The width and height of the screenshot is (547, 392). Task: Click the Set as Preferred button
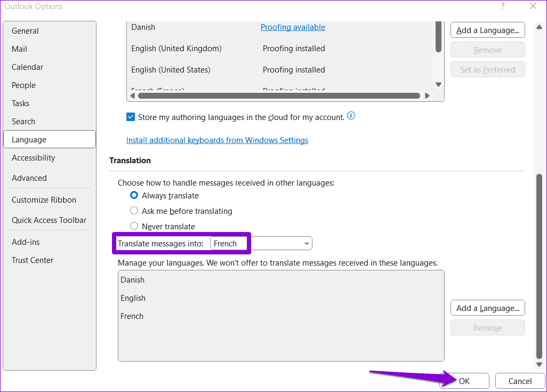(x=488, y=69)
